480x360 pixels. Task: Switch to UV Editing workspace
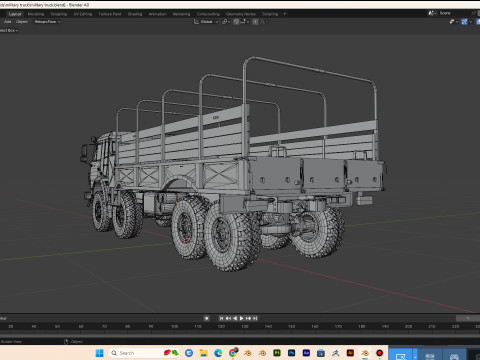(x=83, y=14)
